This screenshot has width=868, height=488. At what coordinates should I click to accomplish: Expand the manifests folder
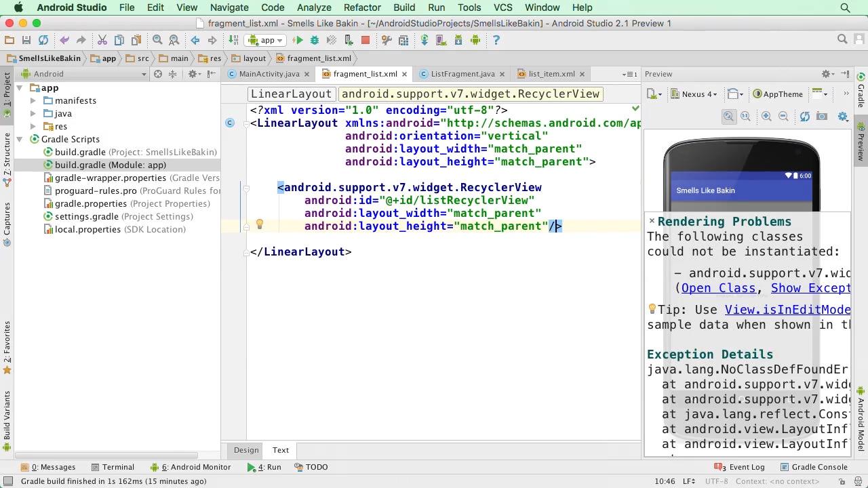(33, 100)
